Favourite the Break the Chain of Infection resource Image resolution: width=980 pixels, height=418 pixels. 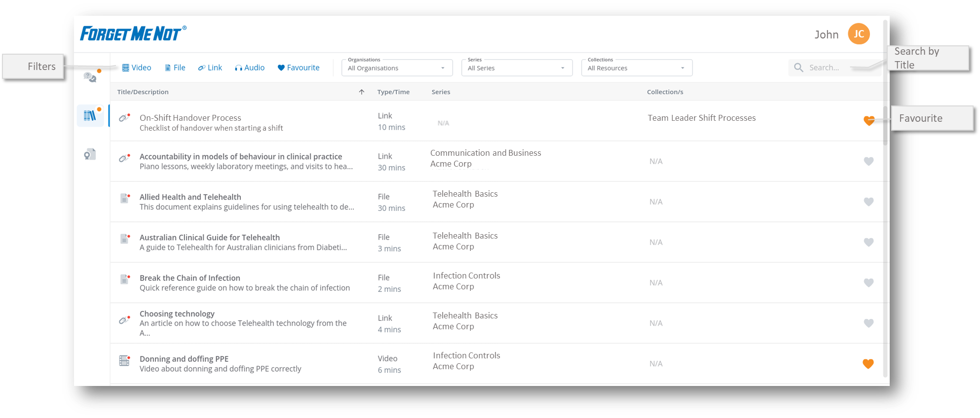tap(868, 283)
